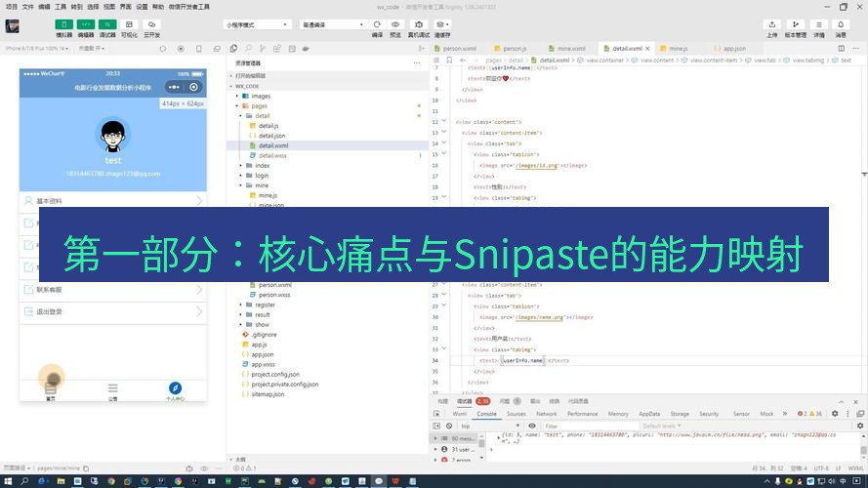This screenshot has height=488, width=868.
Task: Click the 编译 compile refresh icon
Action: (x=377, y=24)
